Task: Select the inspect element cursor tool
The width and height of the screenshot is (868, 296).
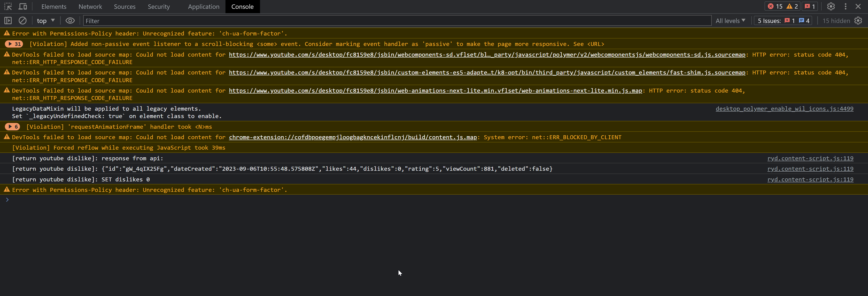Action: (7, 6)
